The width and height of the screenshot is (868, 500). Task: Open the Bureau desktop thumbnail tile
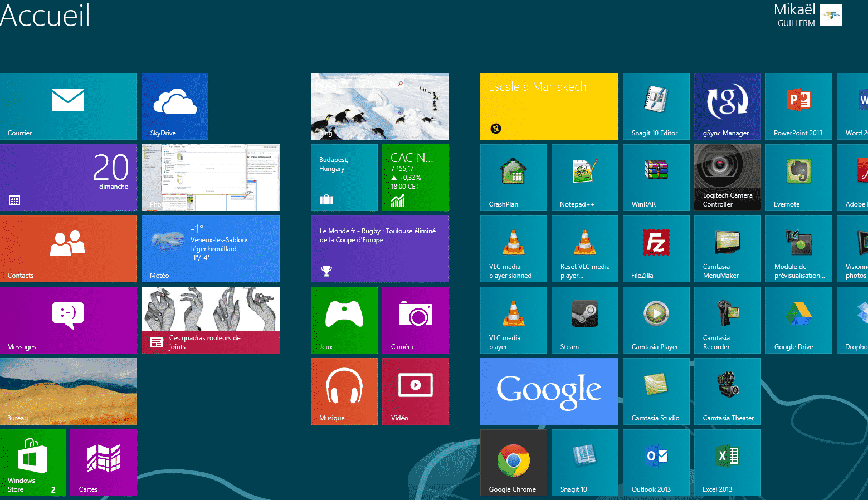(68, 391)
